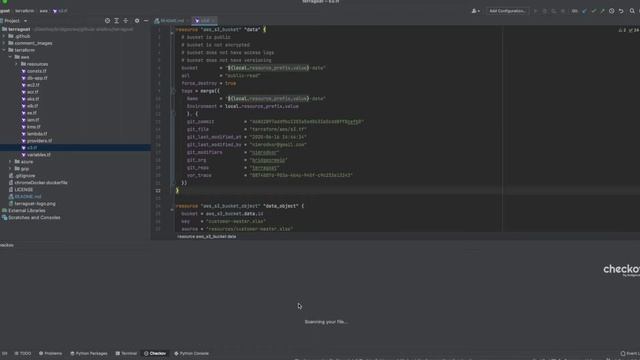
Task: Click the Debug icon in toolbar
Action: 545,11
